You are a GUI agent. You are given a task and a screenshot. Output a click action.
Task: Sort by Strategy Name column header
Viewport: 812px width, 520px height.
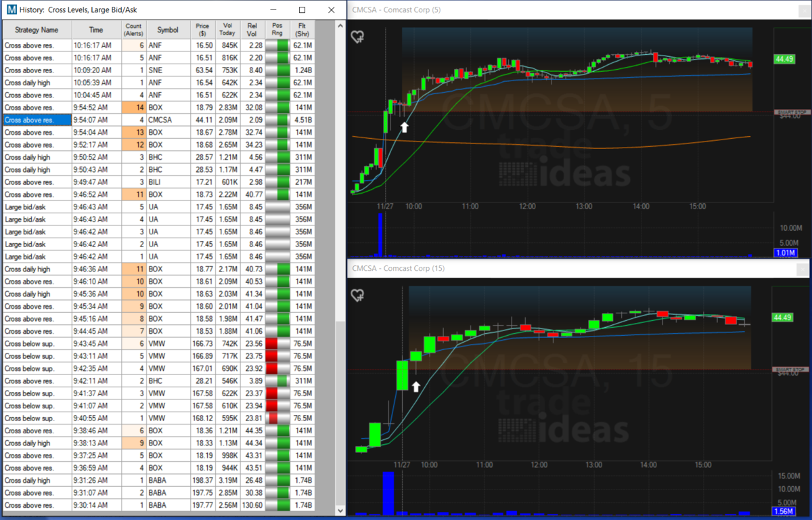[x=37, y=30]
